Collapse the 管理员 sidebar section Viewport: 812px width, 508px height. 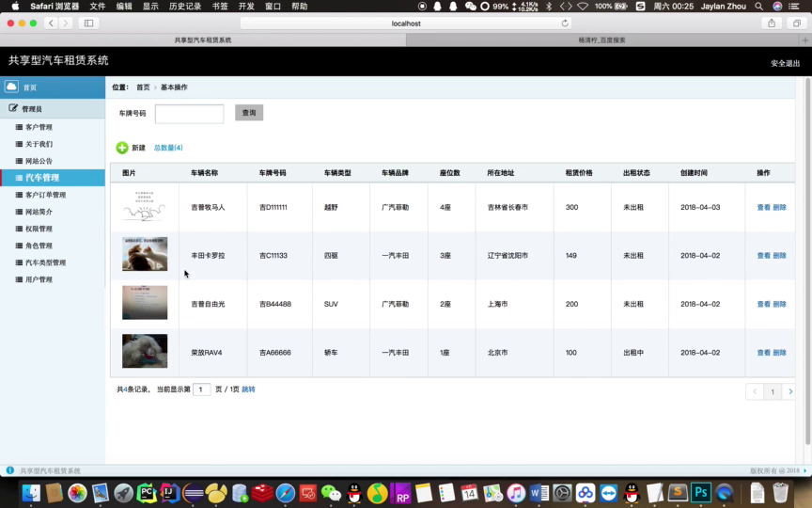53,109
